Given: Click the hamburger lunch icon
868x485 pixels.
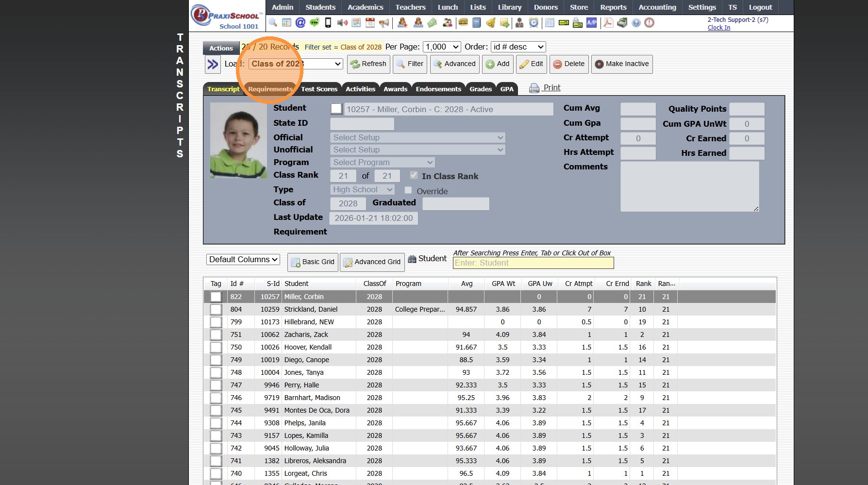Looking at the screenshot, I should [x=463, y=23].
